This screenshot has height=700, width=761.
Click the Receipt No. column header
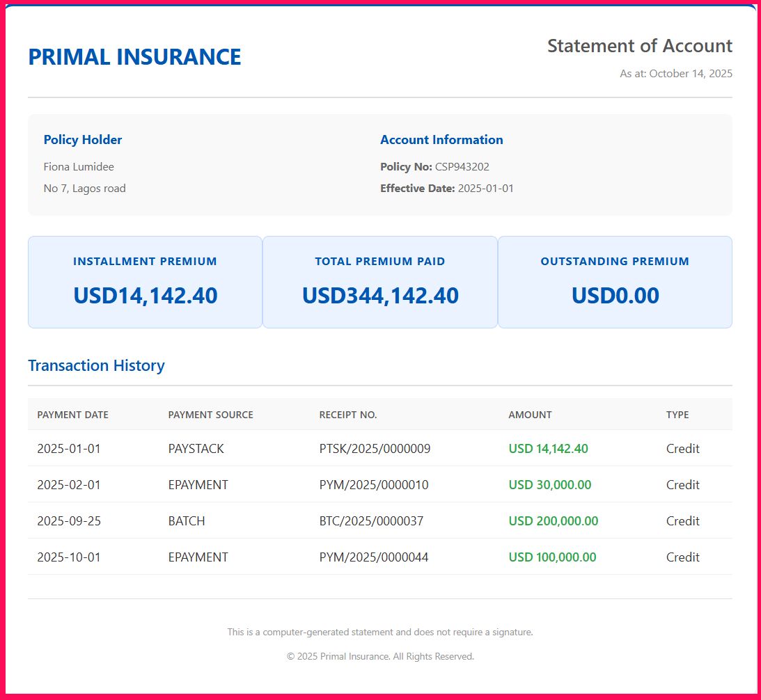[x=348, y=415]
